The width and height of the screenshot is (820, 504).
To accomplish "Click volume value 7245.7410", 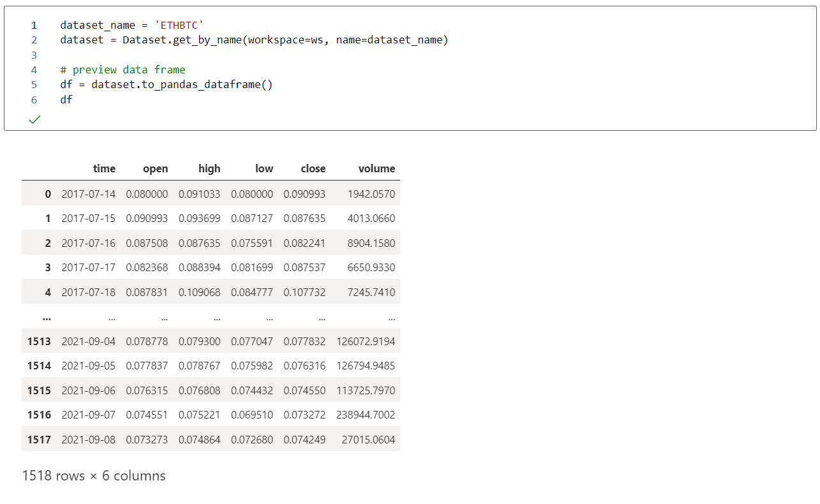I will 371,292.
